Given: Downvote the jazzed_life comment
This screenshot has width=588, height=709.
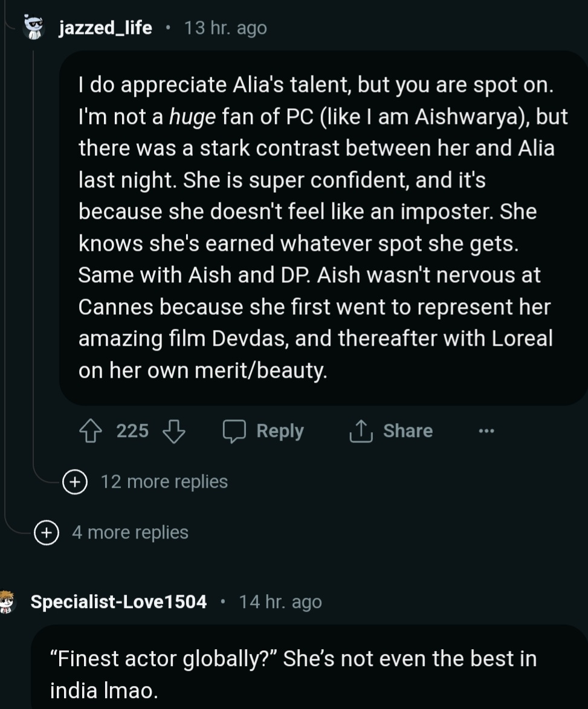Looking at the screenshot, I should [x=174, y=431].
